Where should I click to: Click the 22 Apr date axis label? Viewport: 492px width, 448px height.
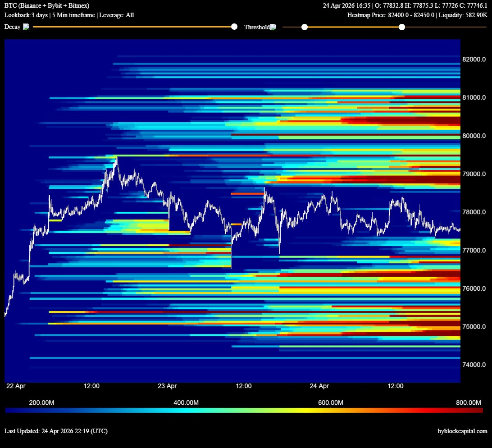tap(15, 386)
